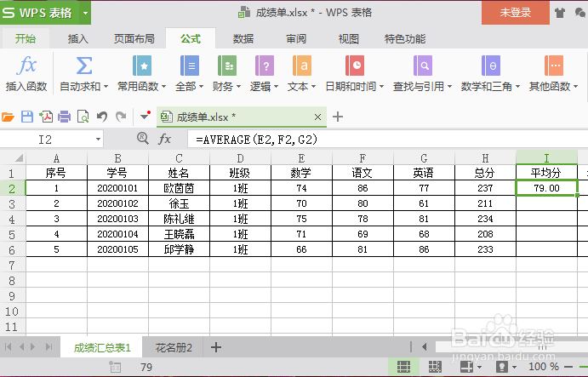Screen dimensions: 588x377
Task: Open the Math and Trig functions icon
Action: point(491,66)
